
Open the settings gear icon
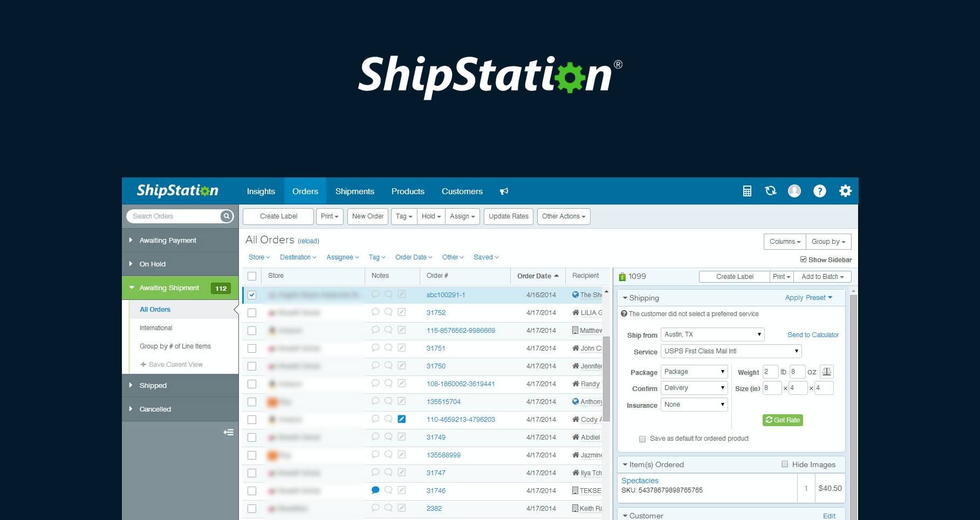[x=845, y=191]
